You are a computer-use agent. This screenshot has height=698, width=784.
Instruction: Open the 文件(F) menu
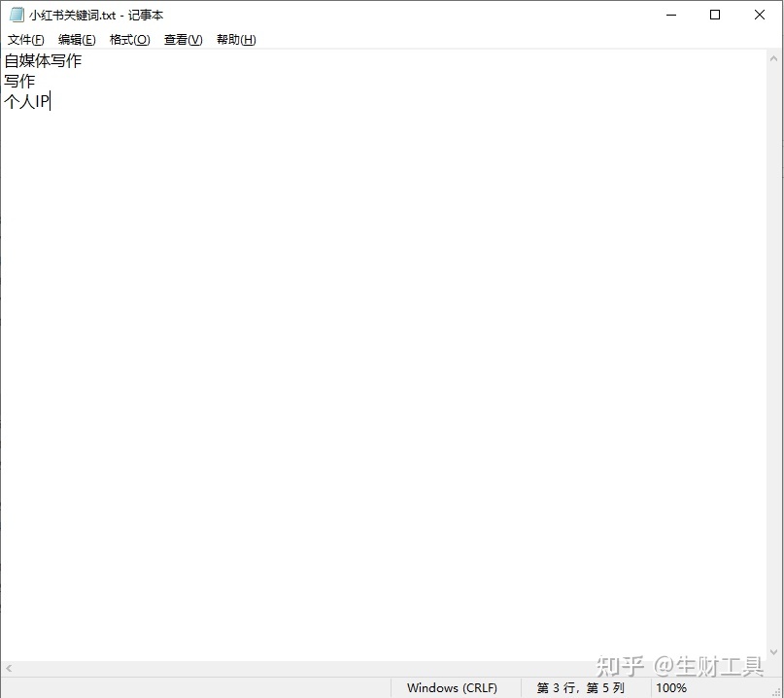pos(26,40)
